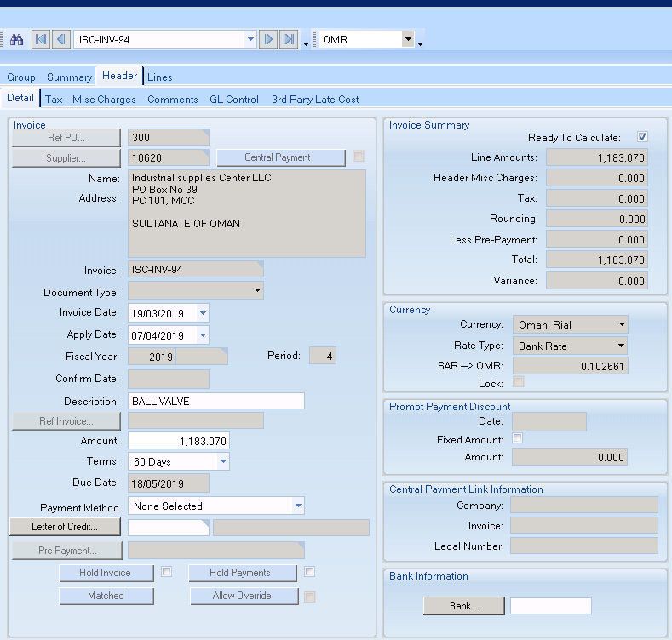The width and height of the screenshot is (672, 640).
Task: Switch to the Lines tab
Action: coord(160,77)
